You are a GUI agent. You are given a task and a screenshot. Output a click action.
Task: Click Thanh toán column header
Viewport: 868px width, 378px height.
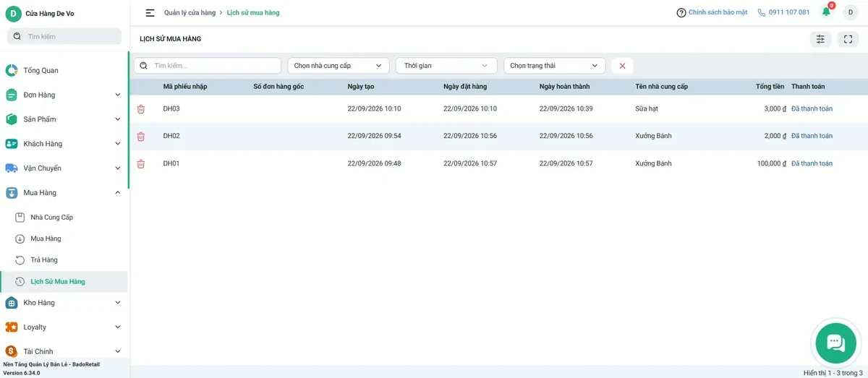(x=808, y=87)
